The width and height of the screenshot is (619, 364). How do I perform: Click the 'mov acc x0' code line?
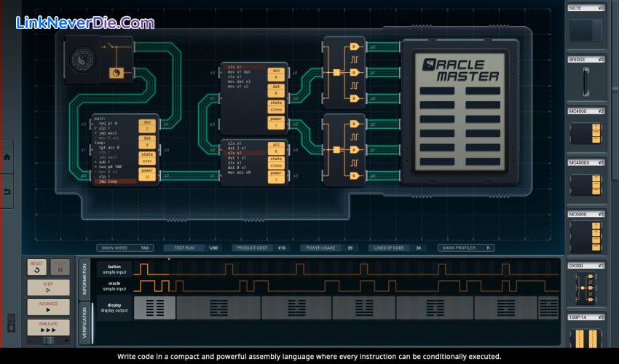(x=239, y=172)
